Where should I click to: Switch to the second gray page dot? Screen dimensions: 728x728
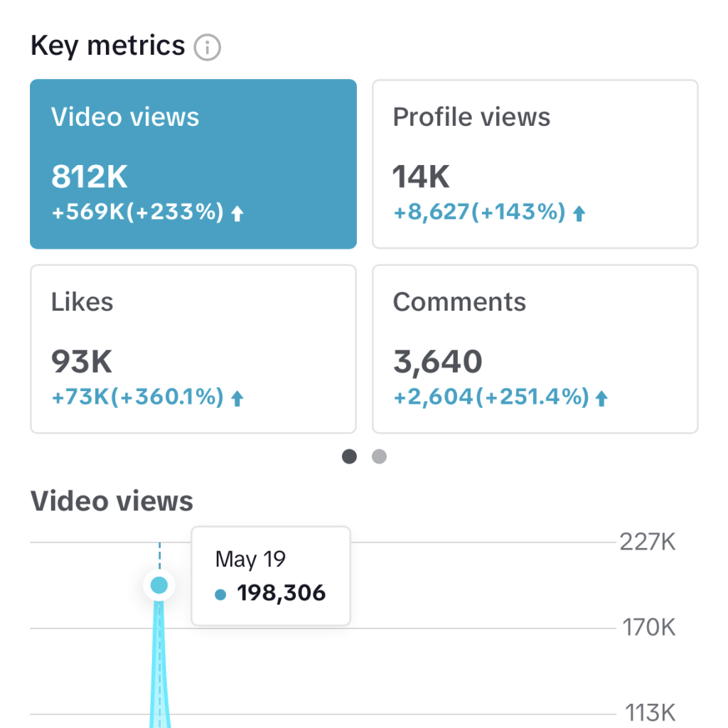380,456
